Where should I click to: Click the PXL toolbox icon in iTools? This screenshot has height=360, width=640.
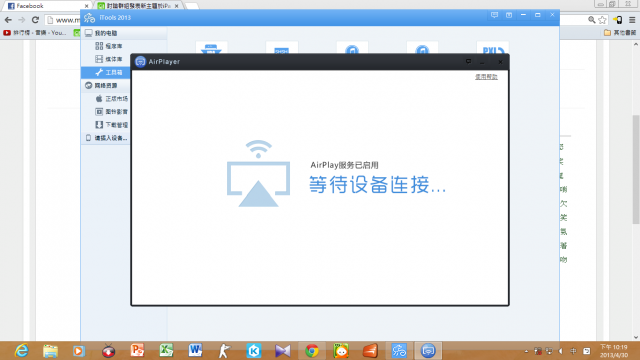click(493, 48)
